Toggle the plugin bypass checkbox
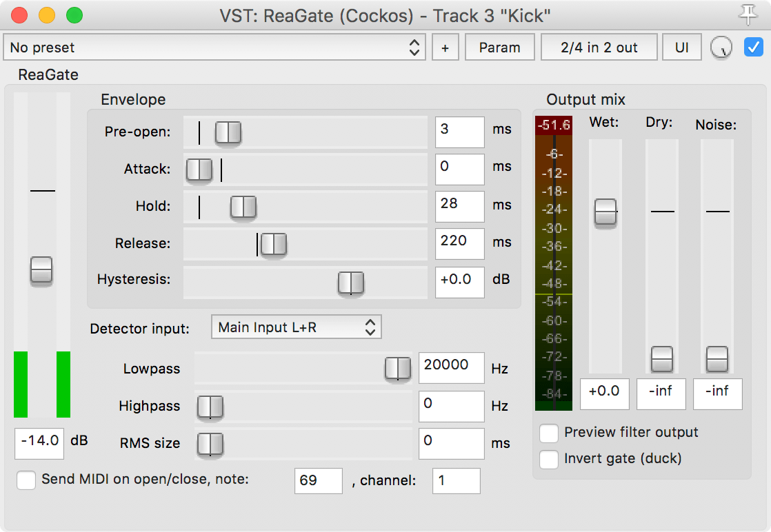The height and width of the screenshot is (532, 771). click(x=753, y=48)
